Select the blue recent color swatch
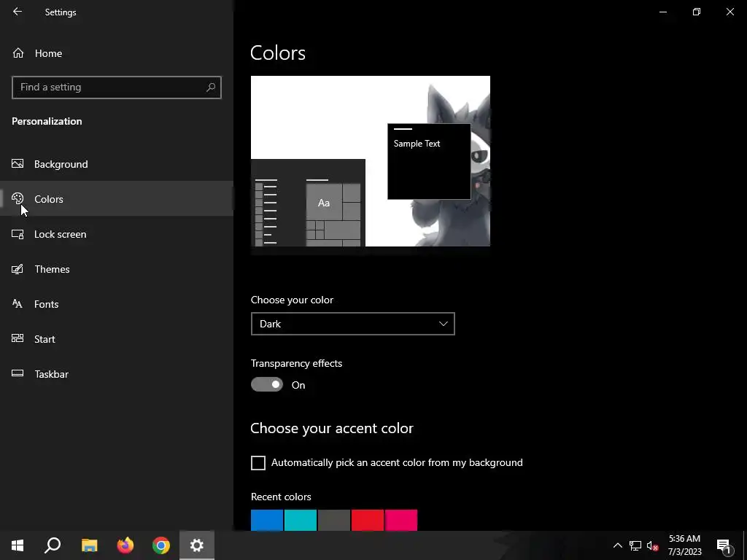Image resolution: width=747 pixels, height=560 pixels. pos(267,520)
